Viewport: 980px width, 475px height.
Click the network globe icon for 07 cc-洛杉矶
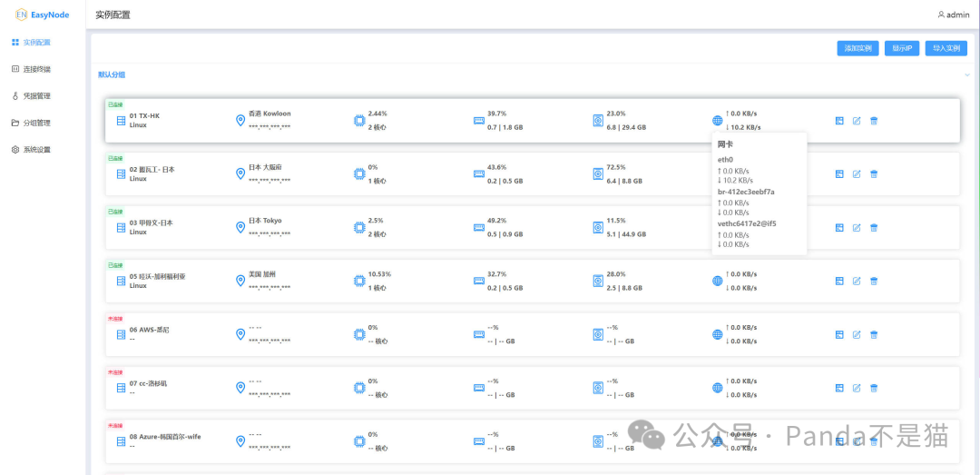717,388
